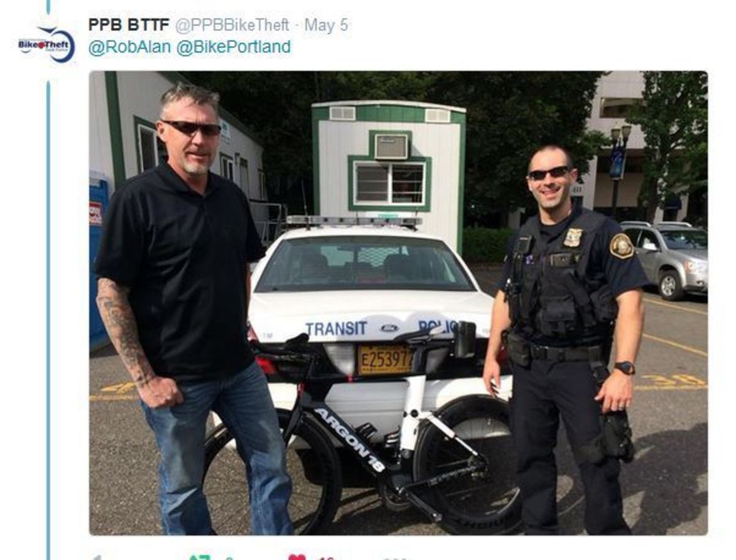The image size is (736, 560).
Task: Open the Bike Theft profile avatar
Action: point(47,45)
